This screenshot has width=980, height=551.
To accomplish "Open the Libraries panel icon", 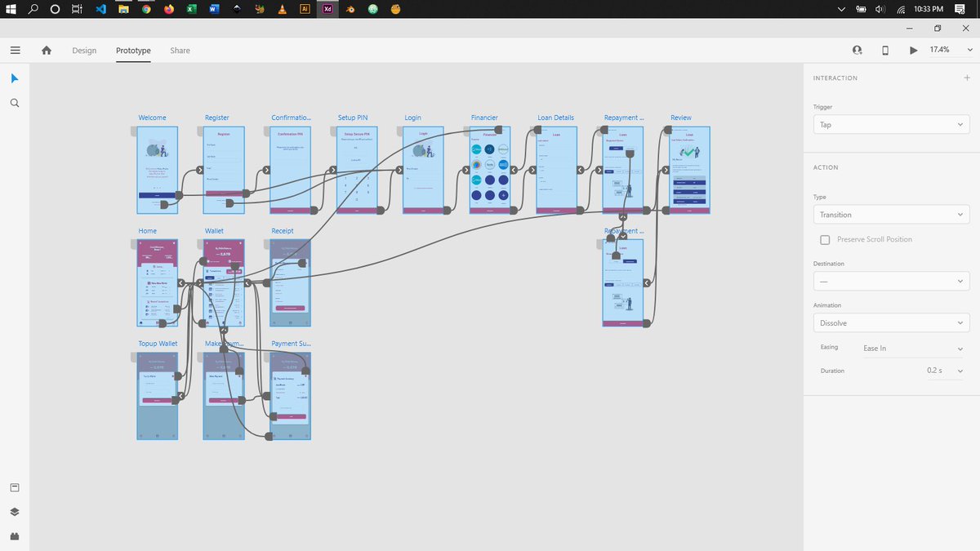I will (x=15, y=487).
